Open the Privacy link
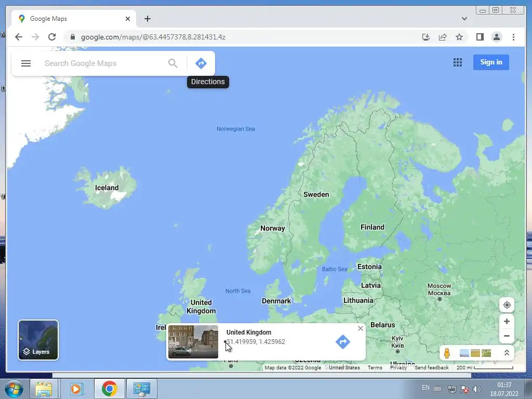Image resolution: width=532 pixels, height=399 pixels. 398,367
